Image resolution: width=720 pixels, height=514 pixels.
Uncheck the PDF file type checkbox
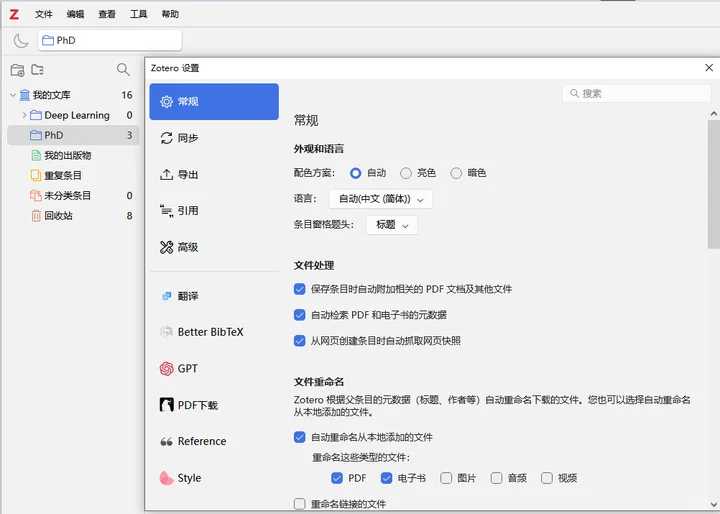(x=337, y=478)
